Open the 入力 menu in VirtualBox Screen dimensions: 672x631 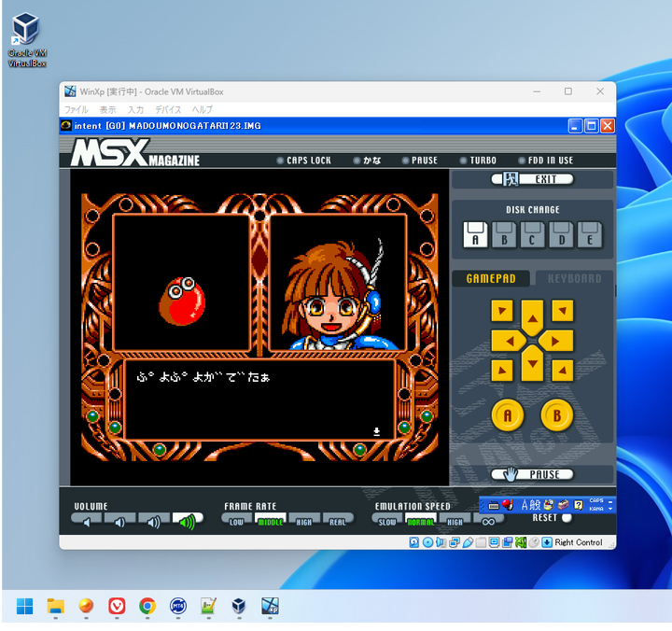136,110
